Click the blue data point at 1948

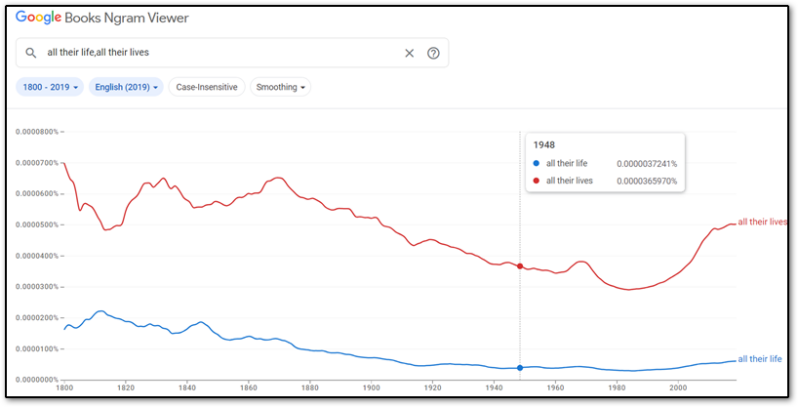520,368
